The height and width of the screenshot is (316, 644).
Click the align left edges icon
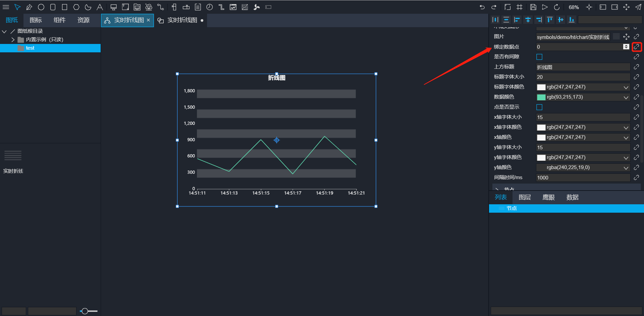point(517,20)
